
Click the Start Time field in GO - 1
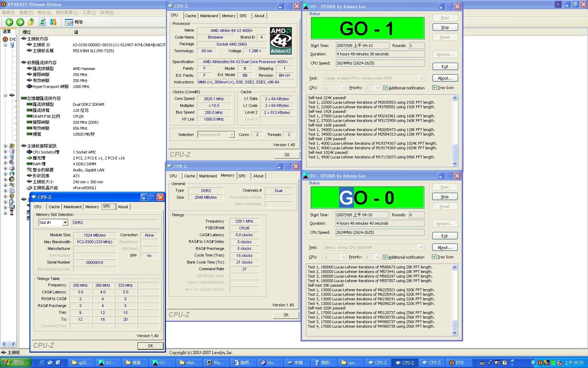pos(363,46)
